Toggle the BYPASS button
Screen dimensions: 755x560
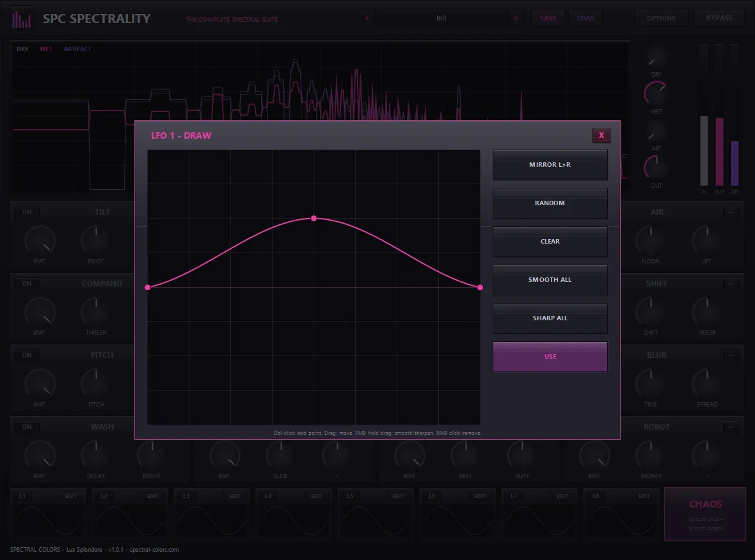tap(719, 19)
